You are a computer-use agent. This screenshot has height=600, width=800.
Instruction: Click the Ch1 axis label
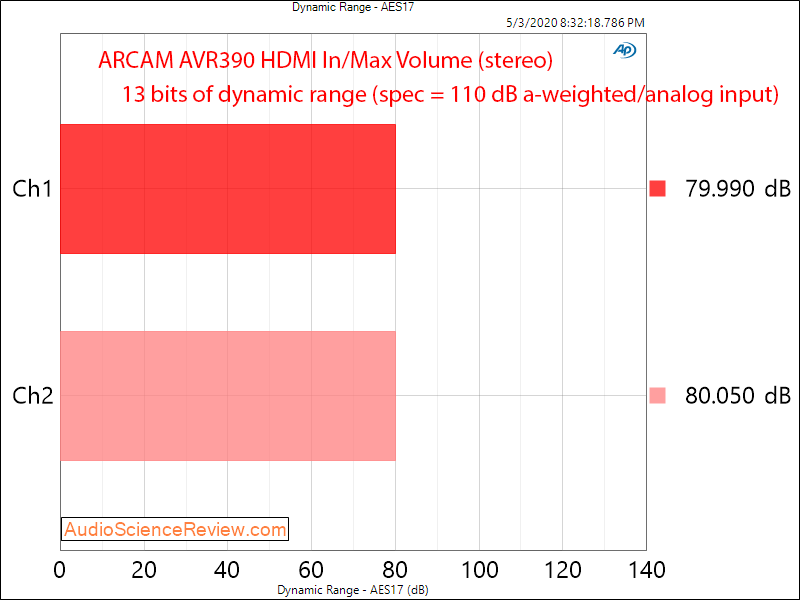click(33, 189)
